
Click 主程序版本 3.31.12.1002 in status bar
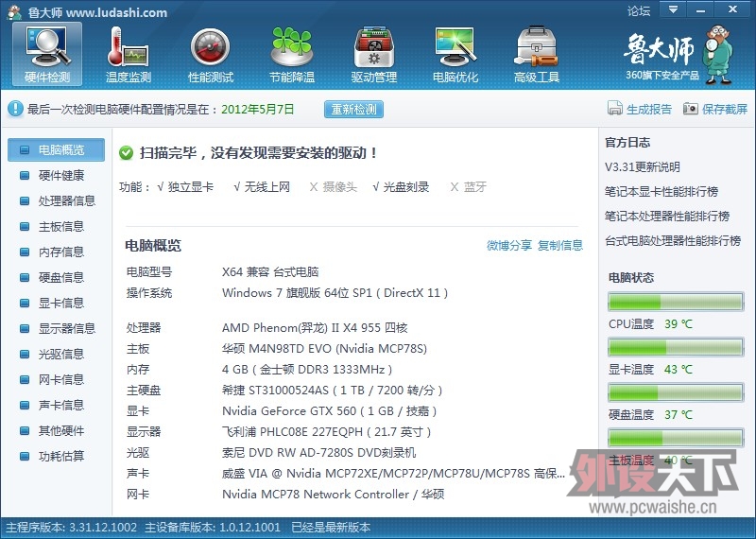pyautogui.click(x=72, y=528)
